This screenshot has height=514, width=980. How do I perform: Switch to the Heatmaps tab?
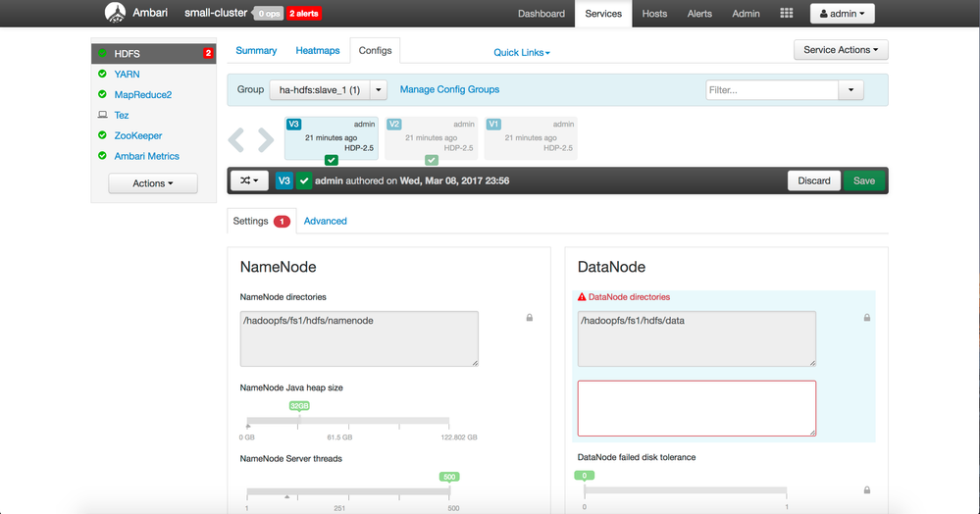coord(318,51)
